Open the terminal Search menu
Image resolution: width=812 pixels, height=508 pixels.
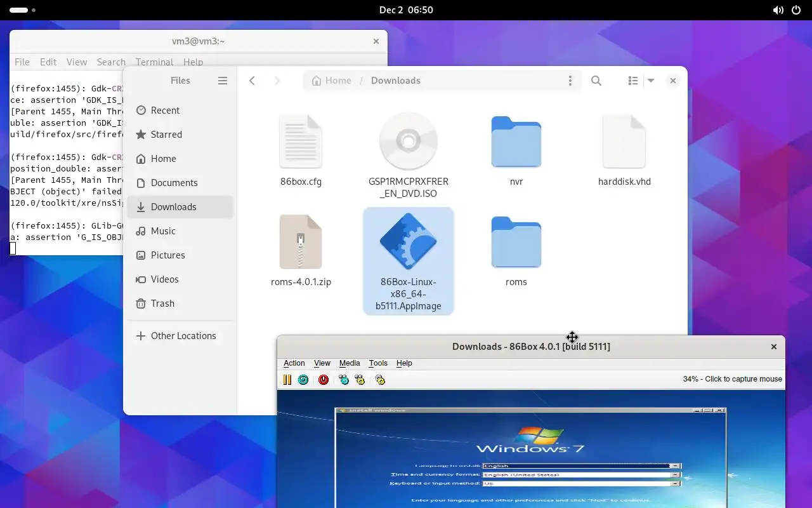pyautogui.click(x=111, y=62)
